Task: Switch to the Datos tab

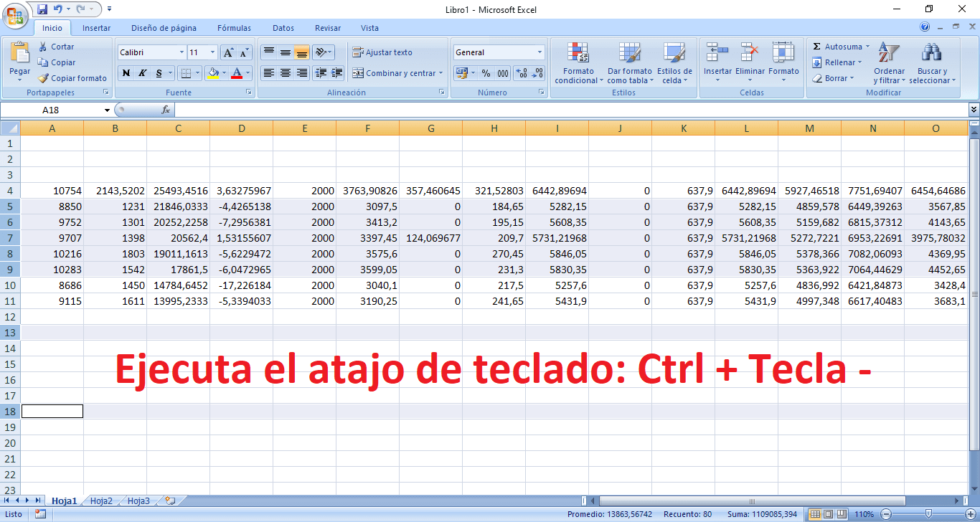Action: pos(283,28)
